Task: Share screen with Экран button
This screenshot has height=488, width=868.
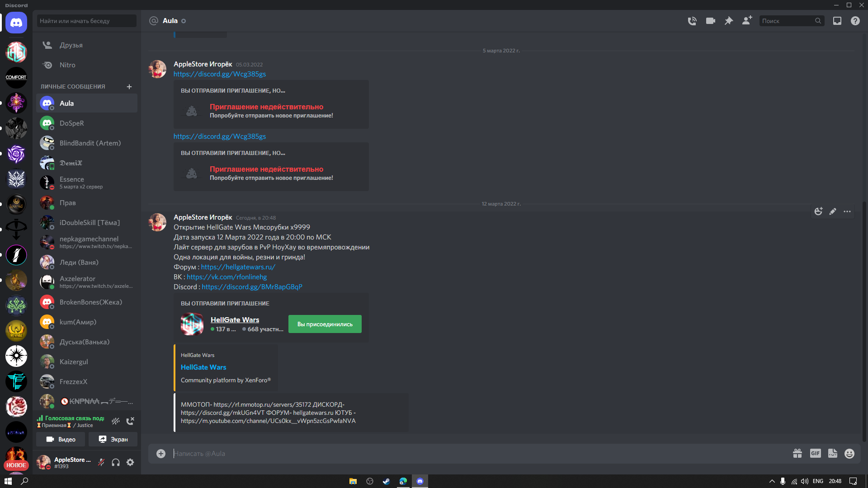Action: [113, 439]
